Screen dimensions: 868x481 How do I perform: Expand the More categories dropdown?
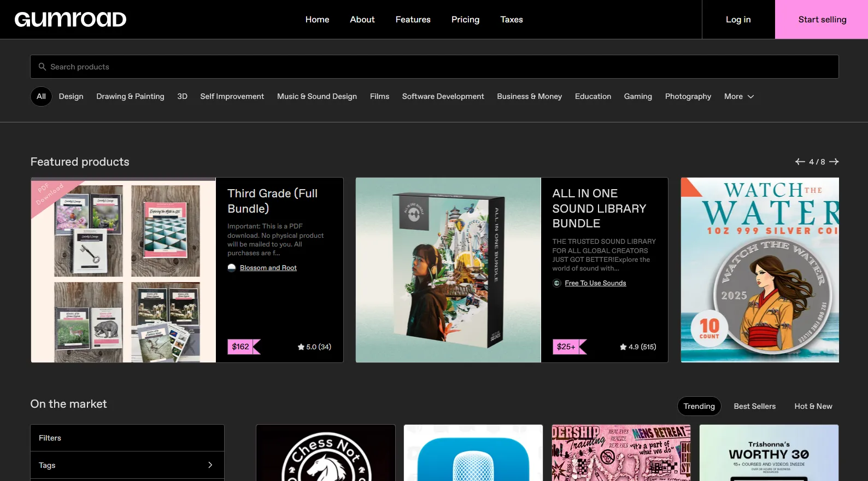pos(738,96)
